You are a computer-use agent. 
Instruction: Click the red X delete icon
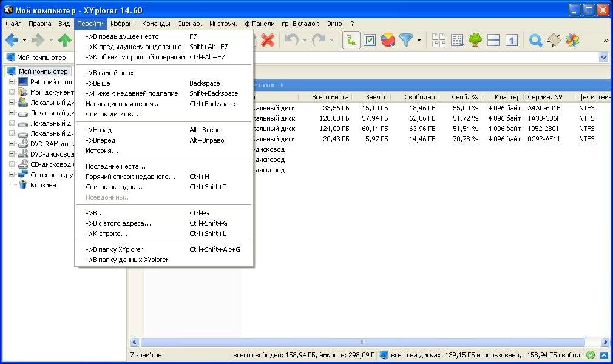[x=268, y=40]
